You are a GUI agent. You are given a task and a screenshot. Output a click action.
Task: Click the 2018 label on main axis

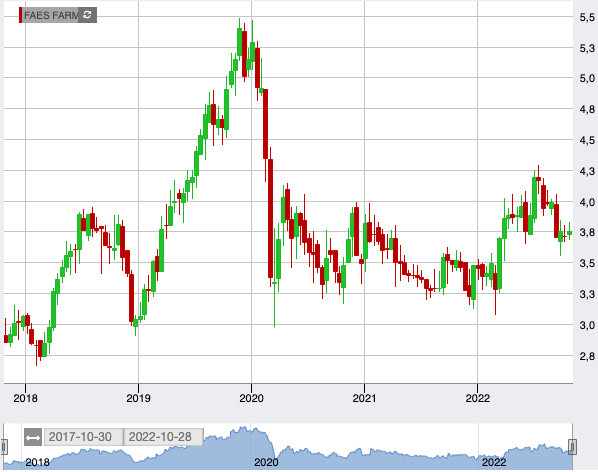[x=26, y=398]
